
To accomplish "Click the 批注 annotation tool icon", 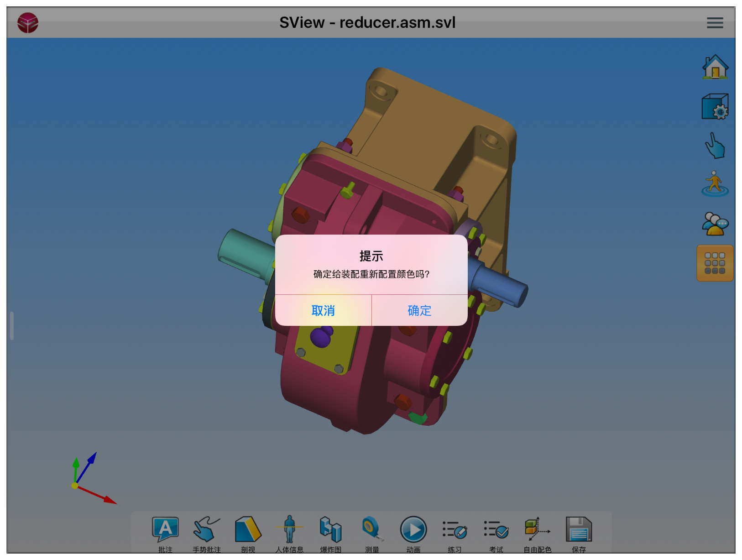I will tap(165, 530).
